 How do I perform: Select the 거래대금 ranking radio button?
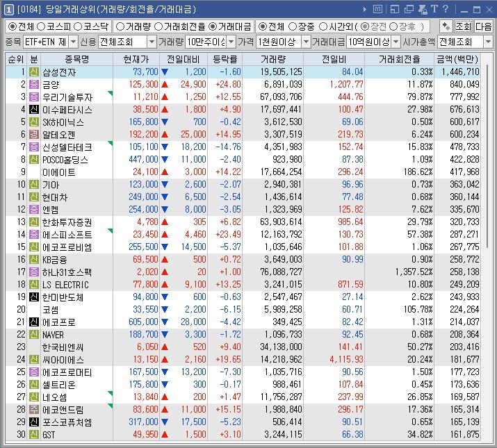click(x=213, y=26)
